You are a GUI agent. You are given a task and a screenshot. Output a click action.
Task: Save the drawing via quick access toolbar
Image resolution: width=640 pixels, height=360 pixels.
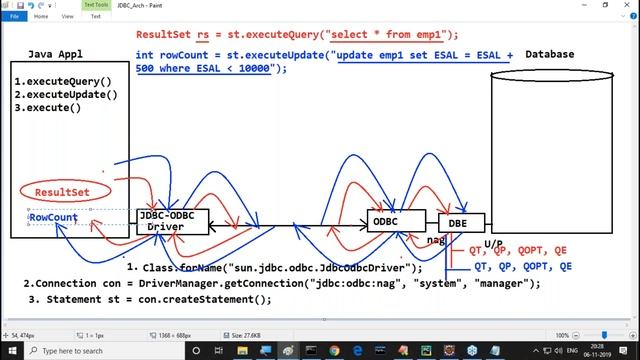[20, 5]
